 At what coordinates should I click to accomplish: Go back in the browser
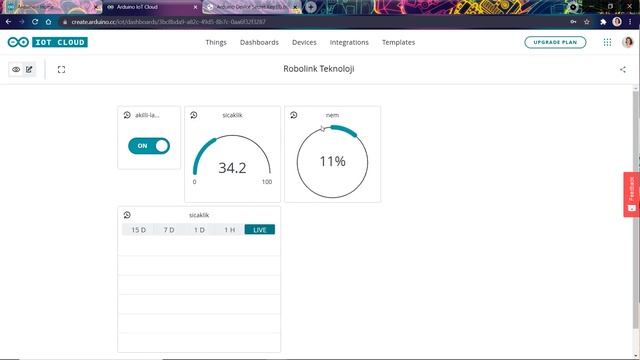tap(9, 22)
